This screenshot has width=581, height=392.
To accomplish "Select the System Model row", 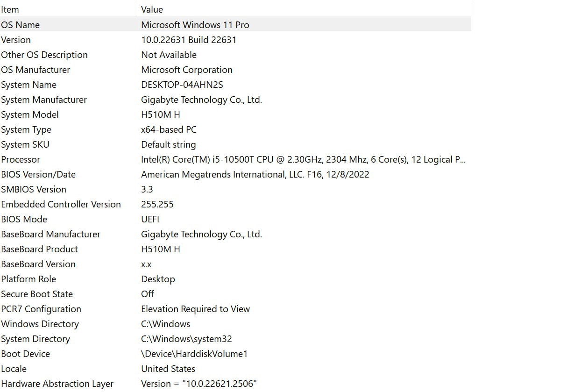I will click(30, 114).
